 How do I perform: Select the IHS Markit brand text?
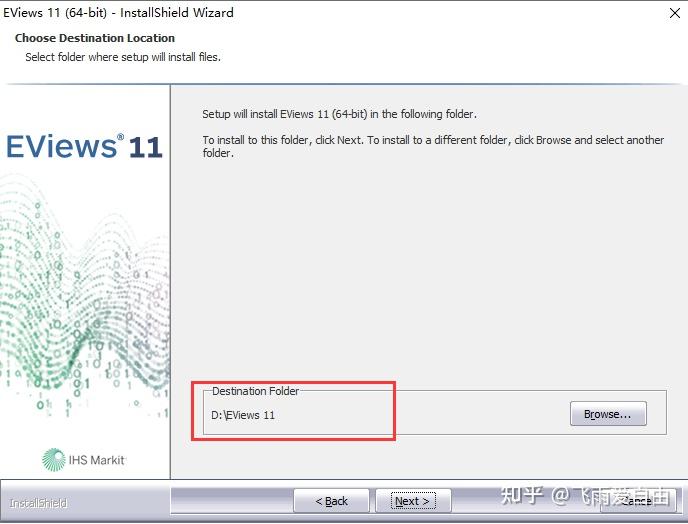point(97,460)
